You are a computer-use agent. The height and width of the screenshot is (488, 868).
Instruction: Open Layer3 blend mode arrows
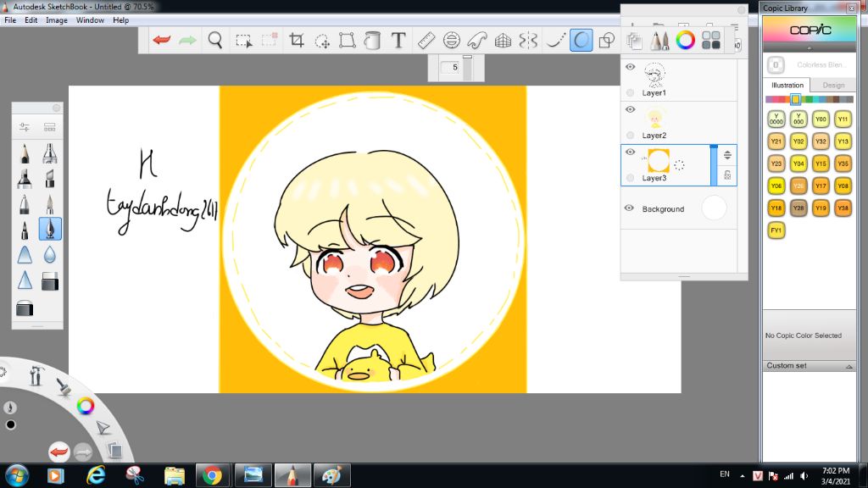click(x=727, y=155)
